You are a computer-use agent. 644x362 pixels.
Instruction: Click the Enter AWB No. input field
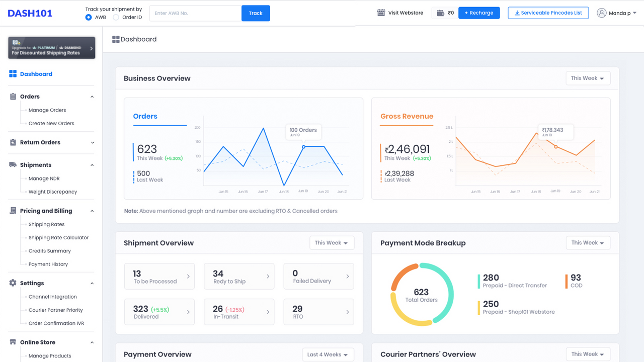point(195,13)
